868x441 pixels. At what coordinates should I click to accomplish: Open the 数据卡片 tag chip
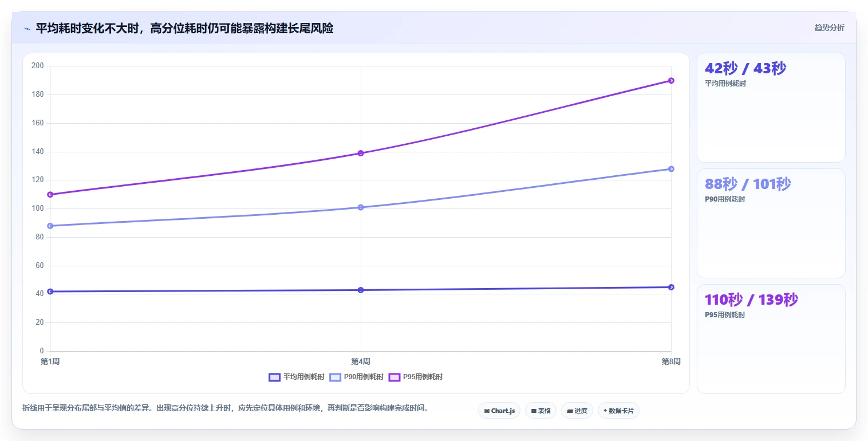point(618,411)
